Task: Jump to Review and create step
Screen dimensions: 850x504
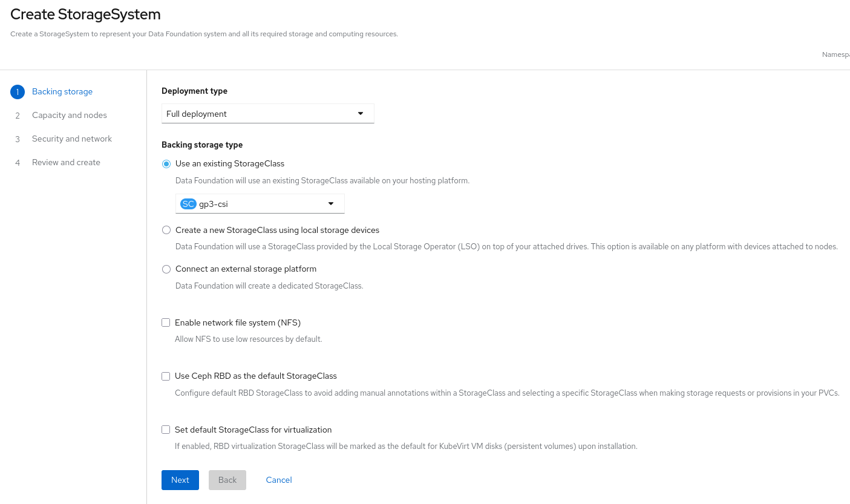Action: click(66, 163)
